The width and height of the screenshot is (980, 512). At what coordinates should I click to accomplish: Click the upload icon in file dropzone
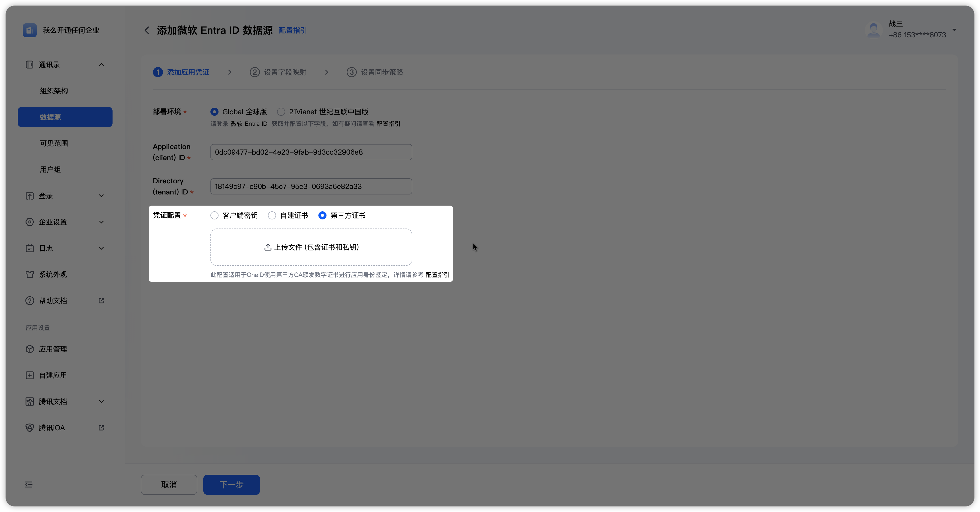pos(268,247)
